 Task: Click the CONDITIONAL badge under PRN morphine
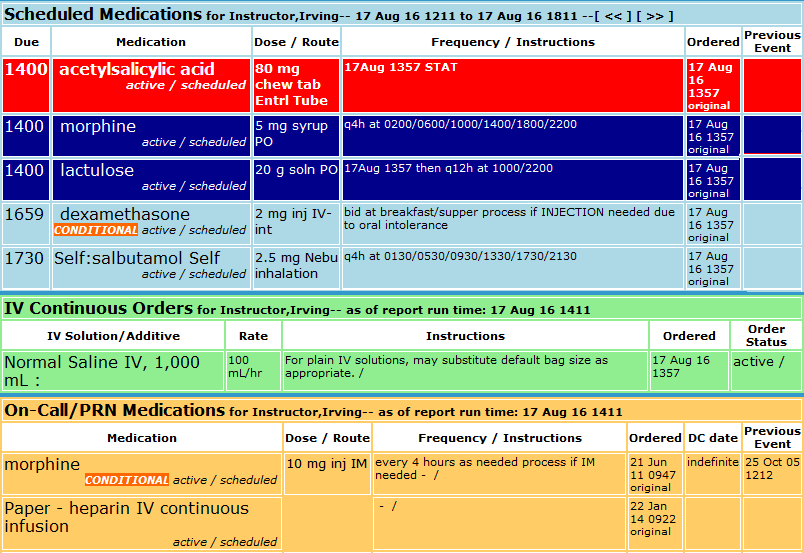click(127, 480)
